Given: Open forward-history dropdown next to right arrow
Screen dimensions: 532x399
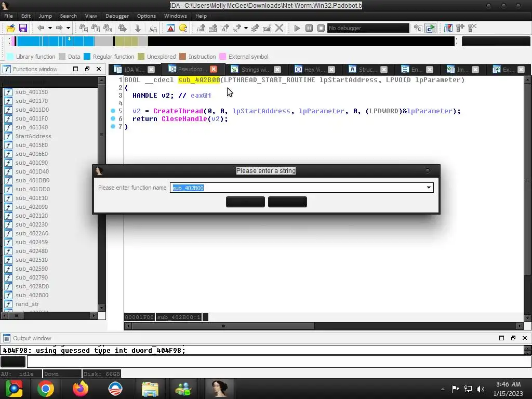Looking at the screenshot, I should pyautogui.click(x=68, y=28).
